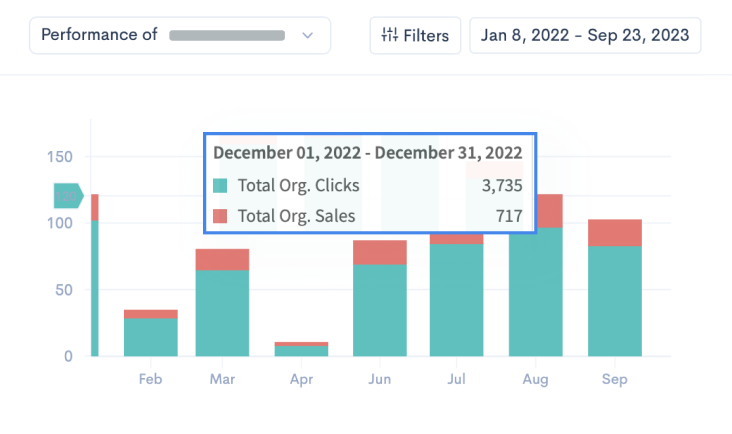Select the red top of June bar
Image resolution: width=732 pixels, height=434 pixels.
click(x=380, y=252)
